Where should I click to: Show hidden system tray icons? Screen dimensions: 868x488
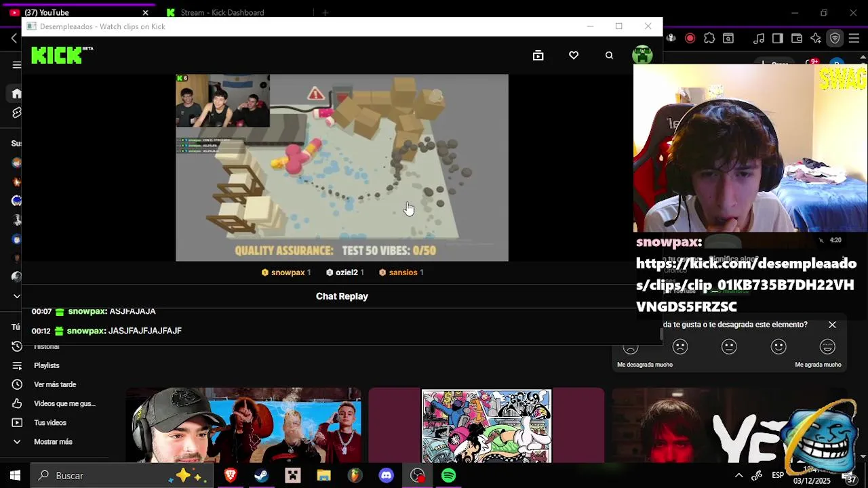[x=738, y=476]
